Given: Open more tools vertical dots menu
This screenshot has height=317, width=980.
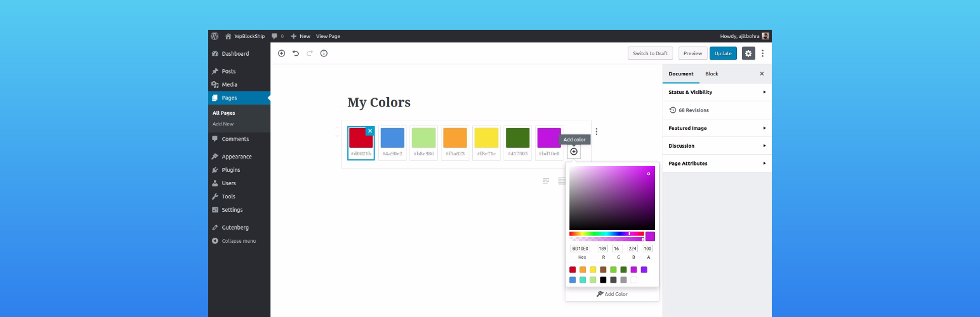Looking at the screenshot, I should pos(762,53).
